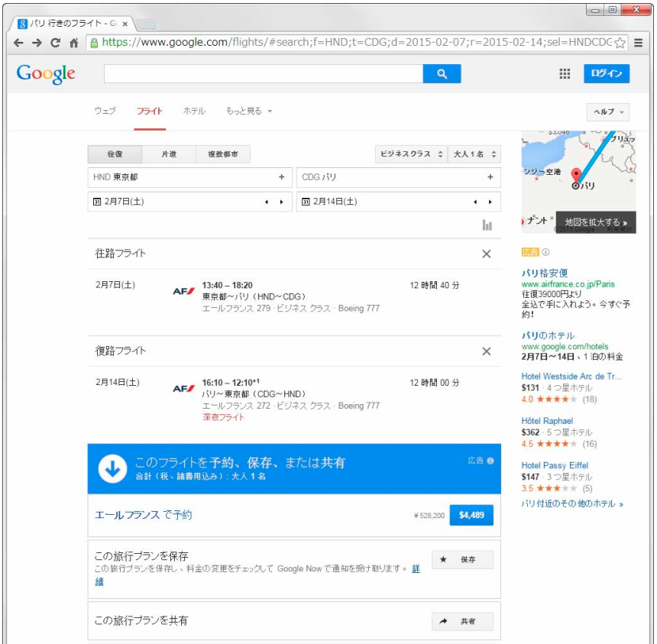Select 複数都市 multi-city option
This screenshot has height=644, width=657.
tap(223, 154)
